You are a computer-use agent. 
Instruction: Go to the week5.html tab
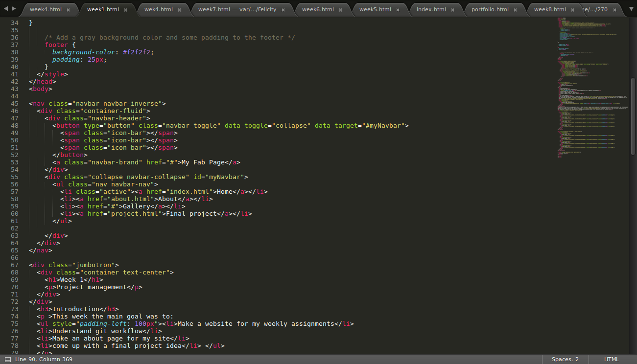(375, 9)
